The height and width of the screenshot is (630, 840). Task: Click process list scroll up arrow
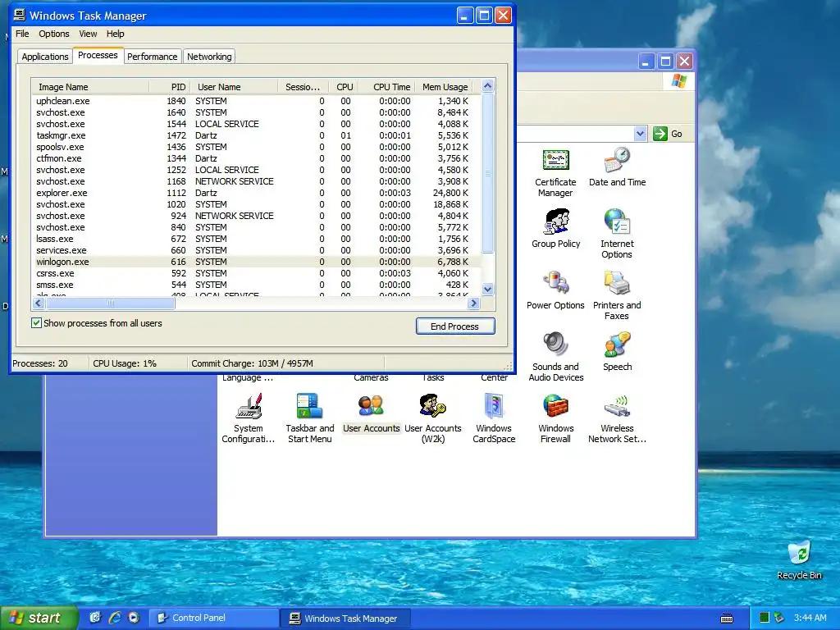pos(487,85)
